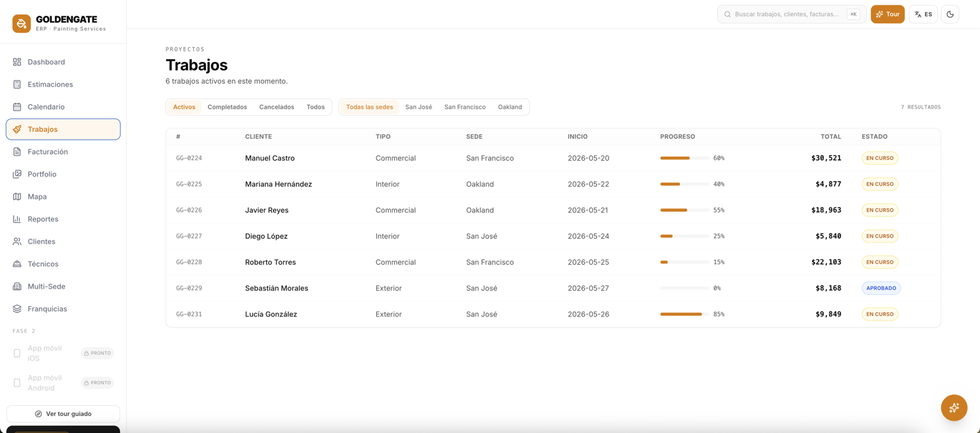
Task: Switch to the Cancelados tab
Action: pyautogui.click(x=276, y=107)
